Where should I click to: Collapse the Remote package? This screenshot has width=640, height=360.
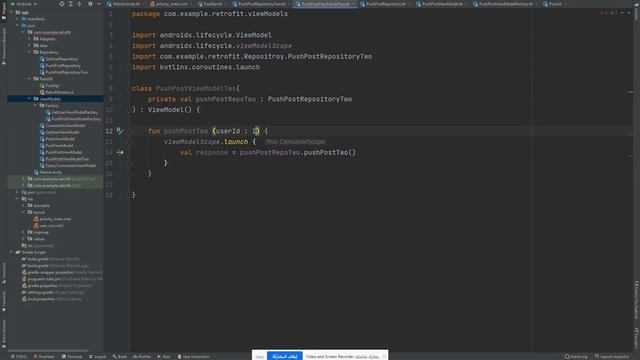[29, 79]
